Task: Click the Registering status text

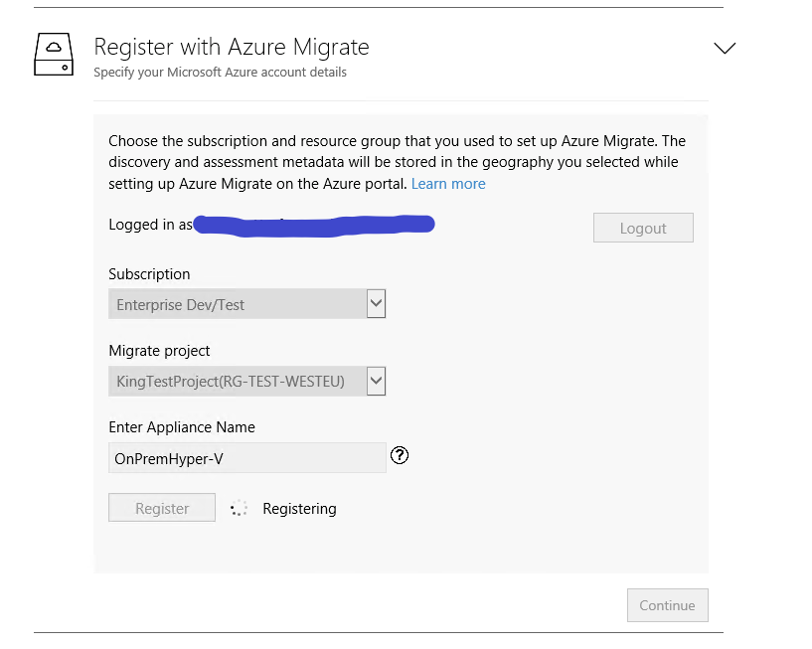Action: (299, 509)
